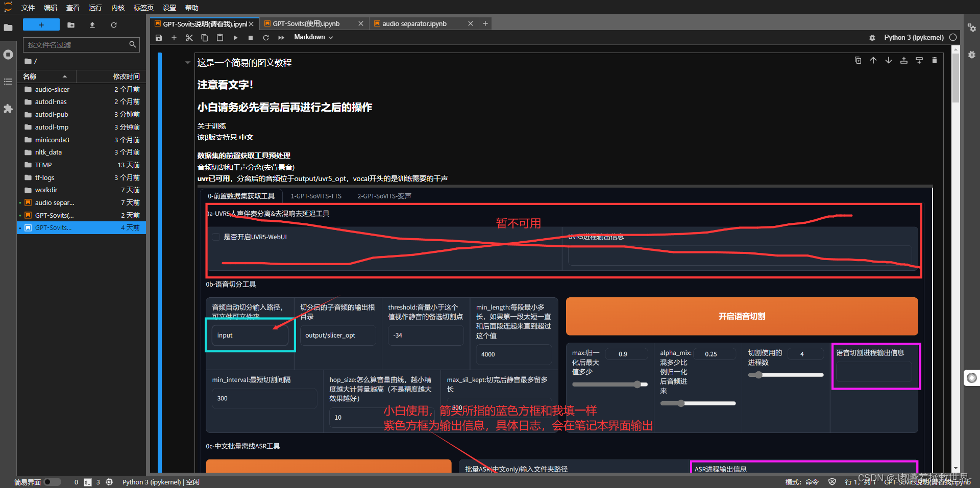
Task: Click the 2-GPT-SoVITS-变声 tab in the image
Action: 384,196
